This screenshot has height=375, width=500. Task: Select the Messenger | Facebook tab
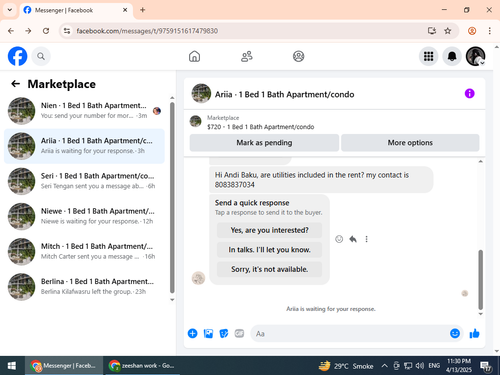pos(76,10)
